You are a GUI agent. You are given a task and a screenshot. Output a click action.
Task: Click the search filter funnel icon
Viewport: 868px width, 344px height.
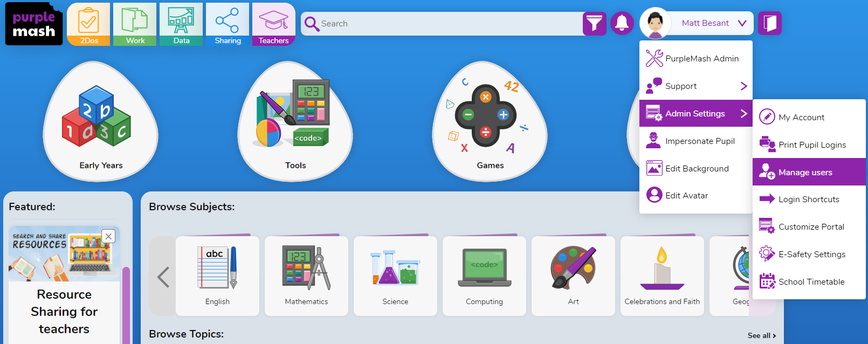tap(595, 24)
